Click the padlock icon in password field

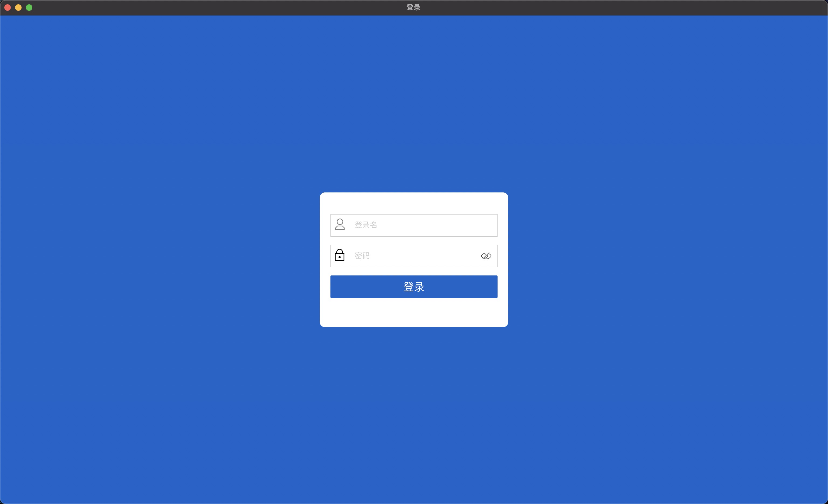(339, 255)
